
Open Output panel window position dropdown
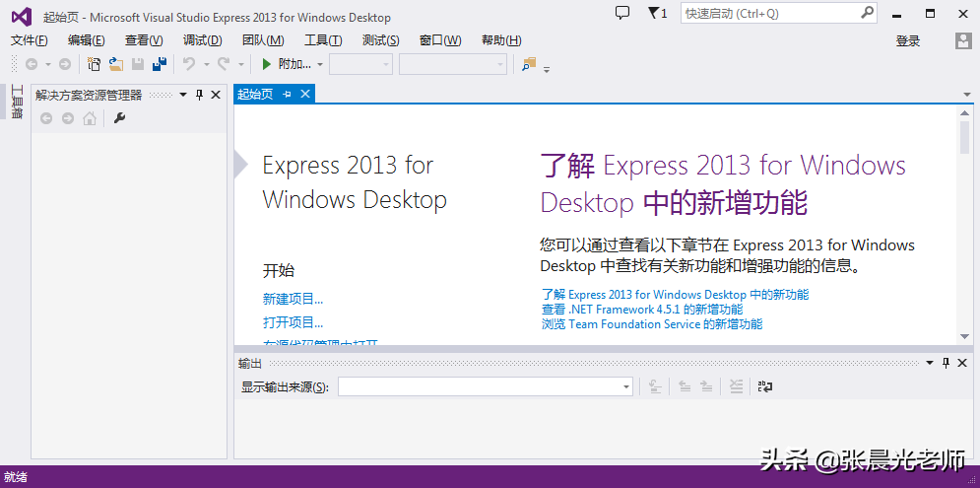click(x=930, y=363)
